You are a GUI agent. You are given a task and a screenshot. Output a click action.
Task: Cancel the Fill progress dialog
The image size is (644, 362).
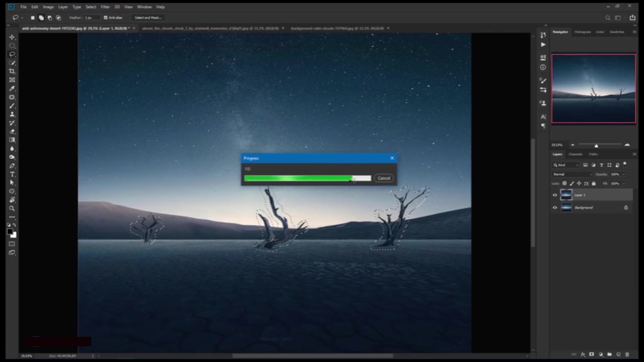pos(384,178)
